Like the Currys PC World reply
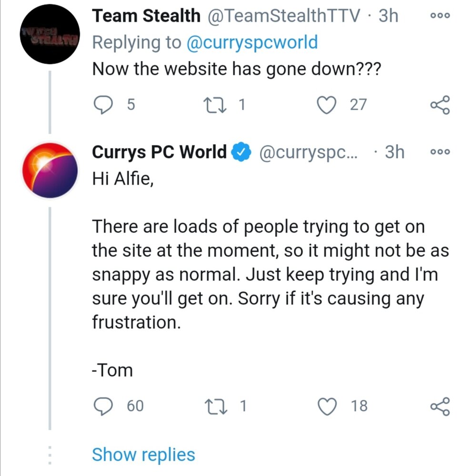The width and height of the screenshot is (471, 476). pyautogui.click(x=327, y=406)
